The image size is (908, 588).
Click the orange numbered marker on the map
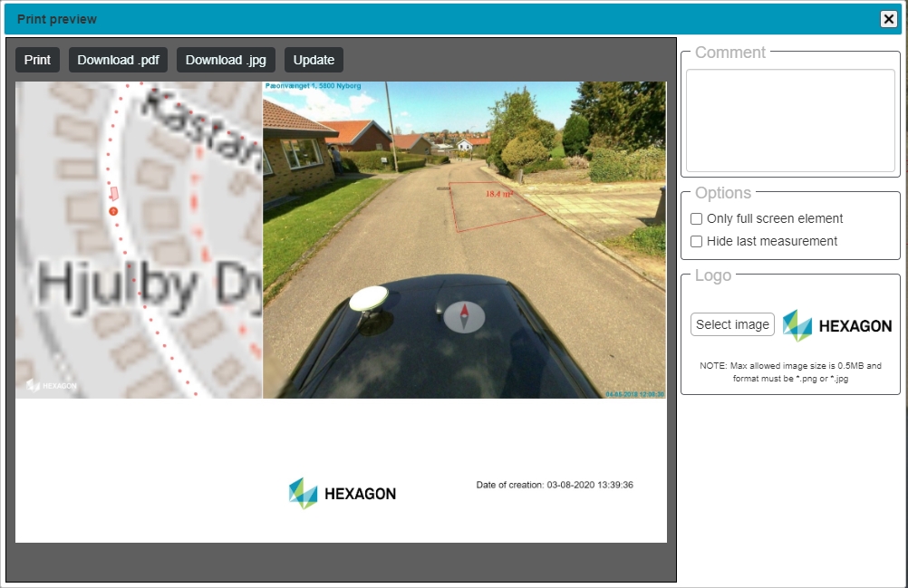[113, 211]
